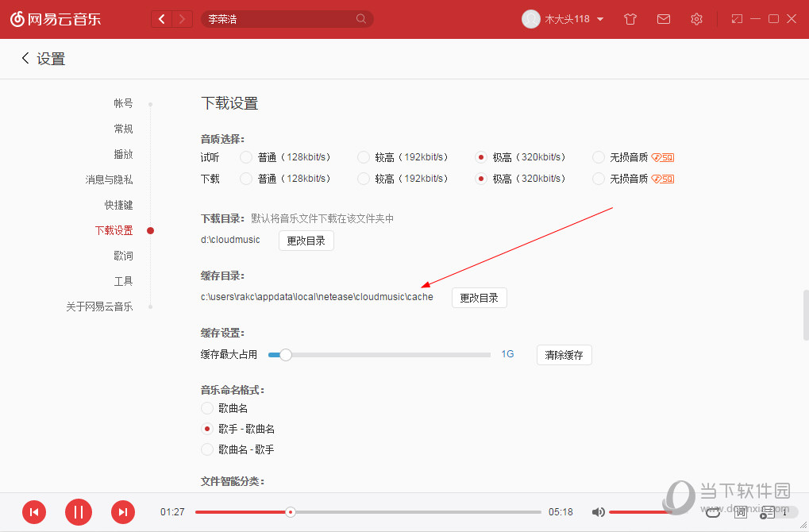Screen dimensions: 809x532
Task: Select 无损音质 for 试听 quality
Action: (597, 156)
